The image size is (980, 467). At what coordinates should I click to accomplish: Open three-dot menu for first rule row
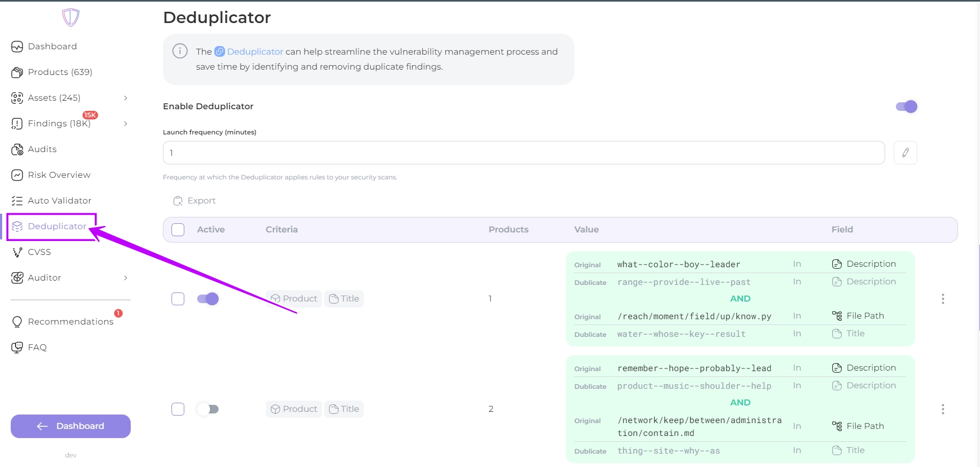click(942, 299)
